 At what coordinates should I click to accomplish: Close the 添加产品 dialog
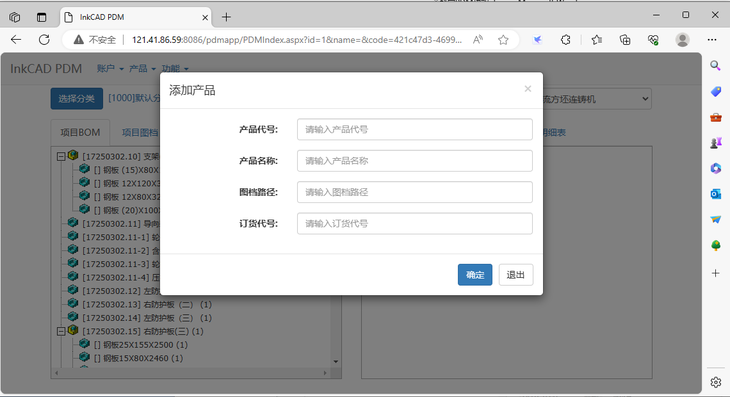[x=527, y=89]
